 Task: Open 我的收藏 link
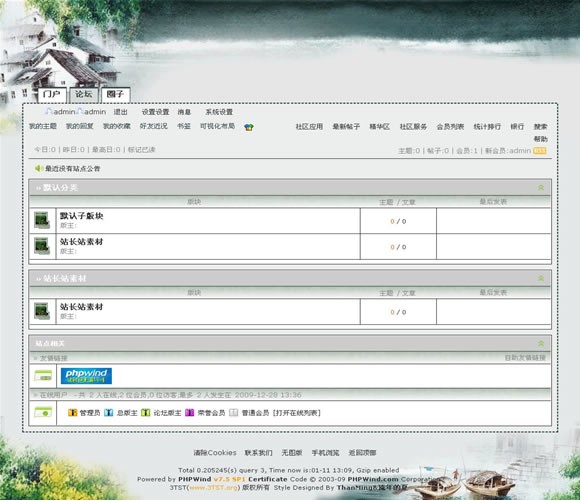(x=117, y=126)
